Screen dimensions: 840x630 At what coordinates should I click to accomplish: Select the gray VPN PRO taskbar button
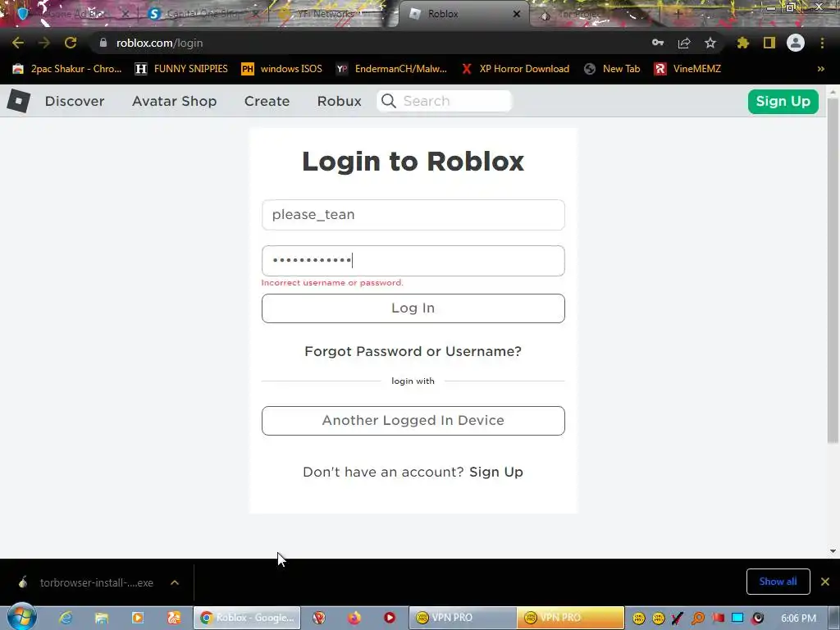point(463,618)
